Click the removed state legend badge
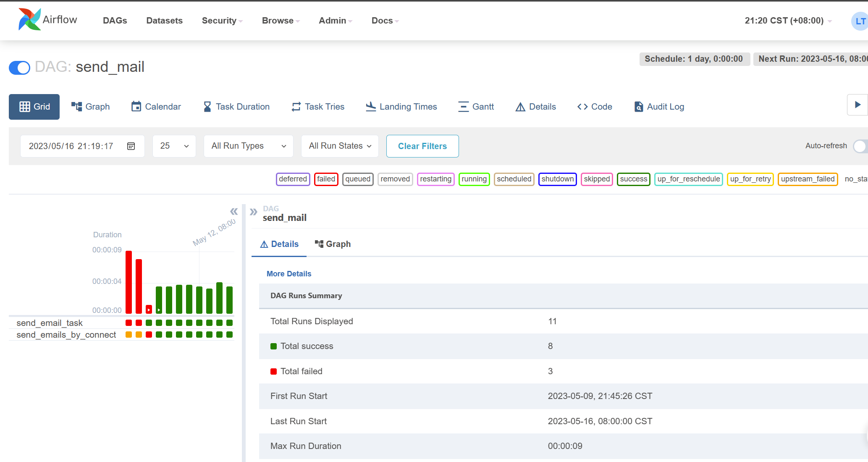 395,179
